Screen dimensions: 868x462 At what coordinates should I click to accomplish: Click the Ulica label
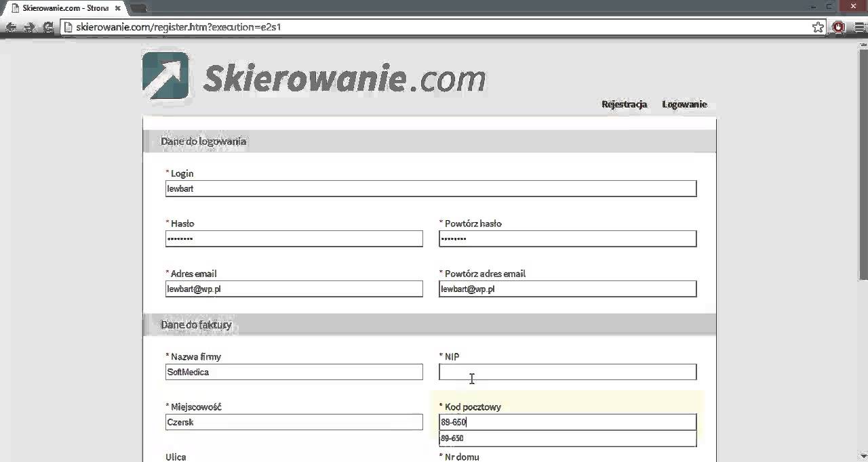tap(176, 457)
